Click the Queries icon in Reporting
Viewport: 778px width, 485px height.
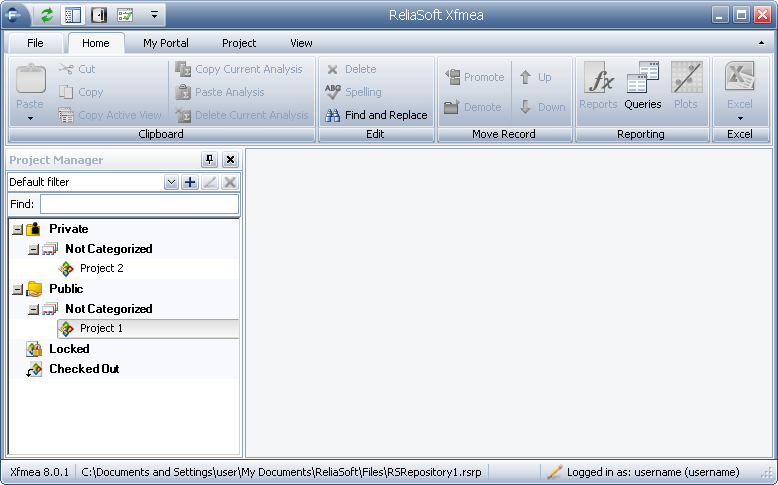pyautogui.click(x=643, y=80)
